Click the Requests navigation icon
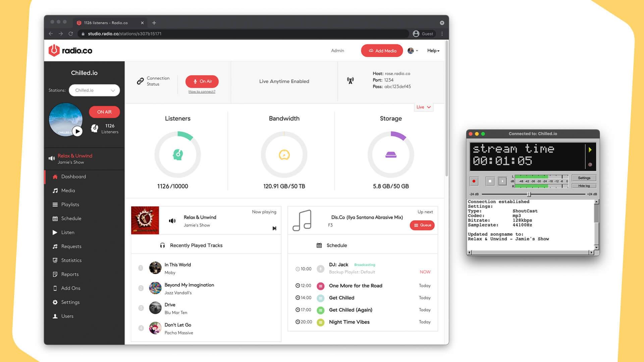Viewport: 644px width, 362px height. (x=54, y=246)
